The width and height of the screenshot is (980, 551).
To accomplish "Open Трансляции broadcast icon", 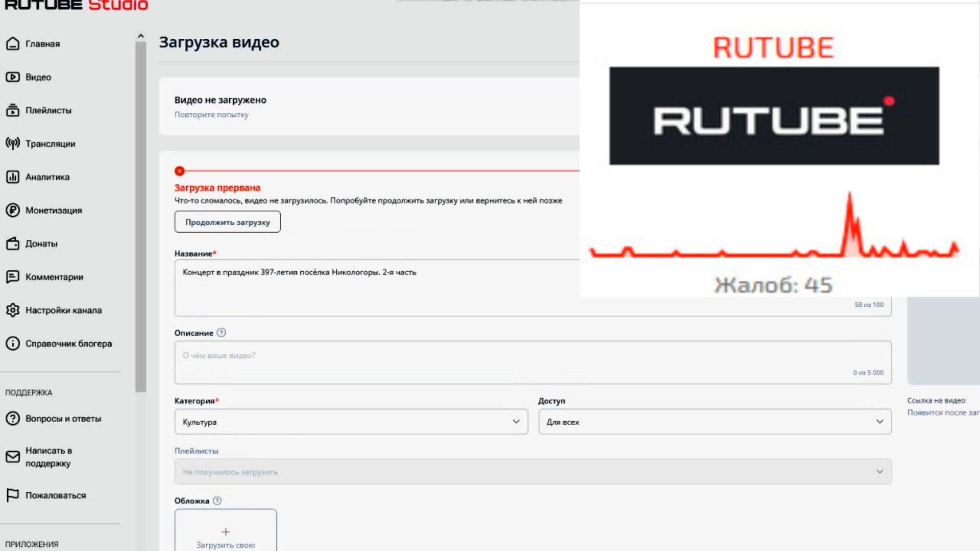I will (x=13, y=143).
